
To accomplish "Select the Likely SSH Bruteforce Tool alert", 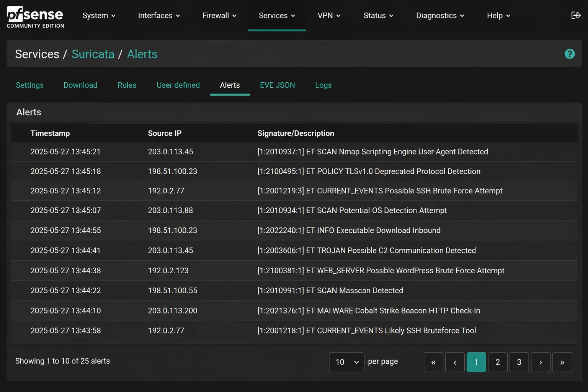I will pyautogui.click(x=366, y=331).
